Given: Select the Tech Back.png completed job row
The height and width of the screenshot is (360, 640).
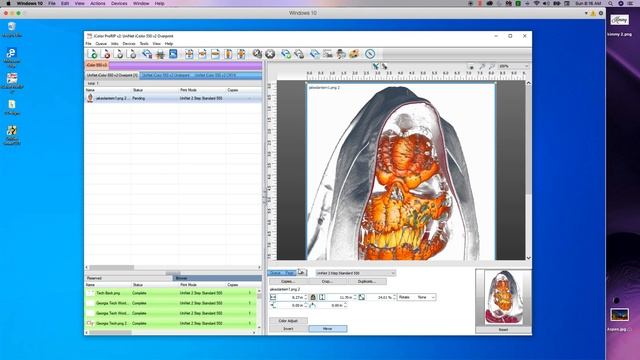Looking at the screenshot, I should coord(171,293).
